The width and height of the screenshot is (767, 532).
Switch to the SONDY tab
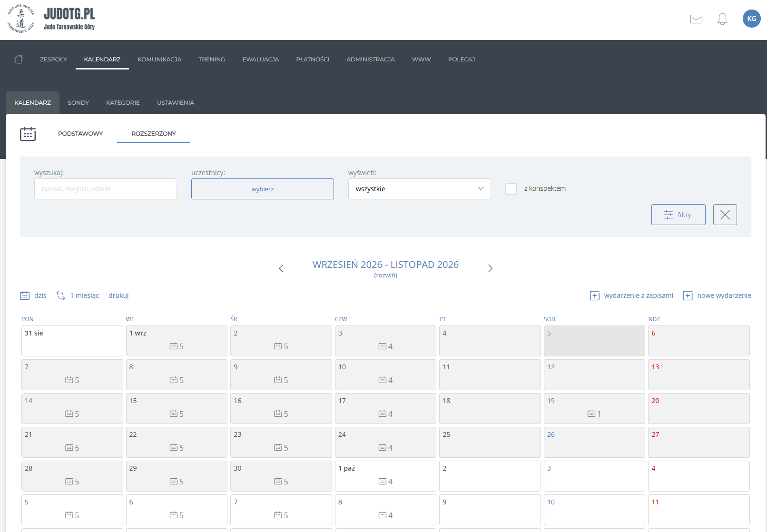point(78,103)
